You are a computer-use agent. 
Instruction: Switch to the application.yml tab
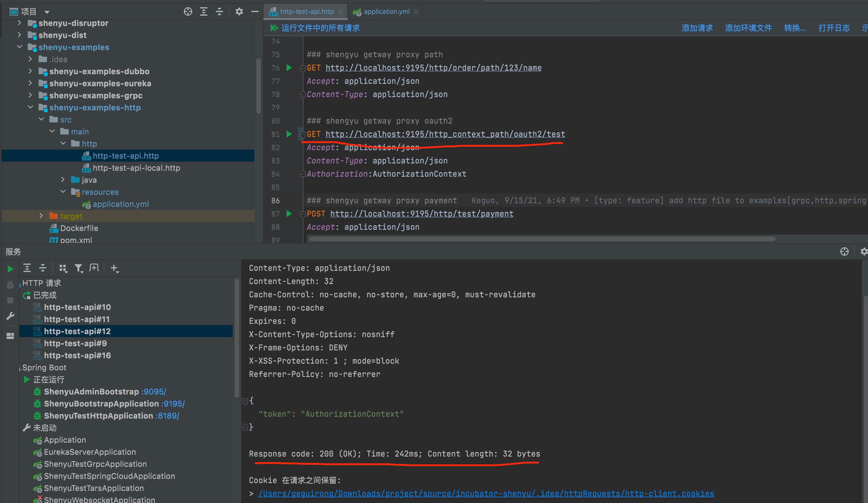point(386,12)
